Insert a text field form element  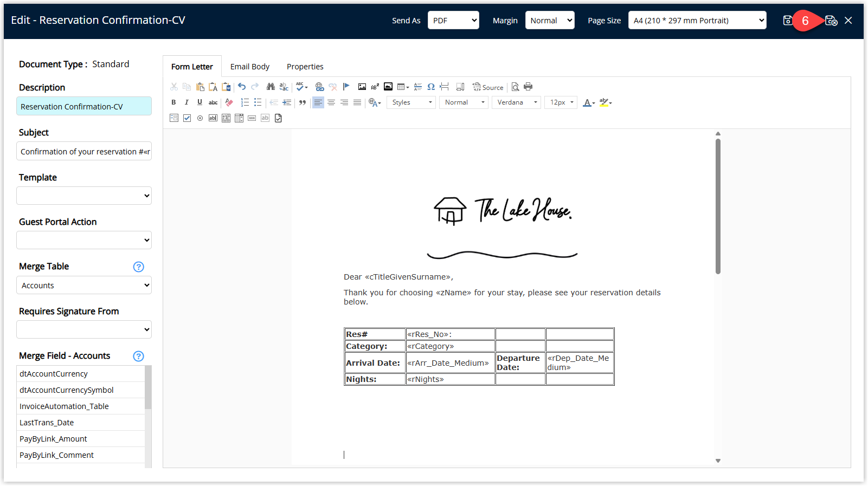pos(213,118)
